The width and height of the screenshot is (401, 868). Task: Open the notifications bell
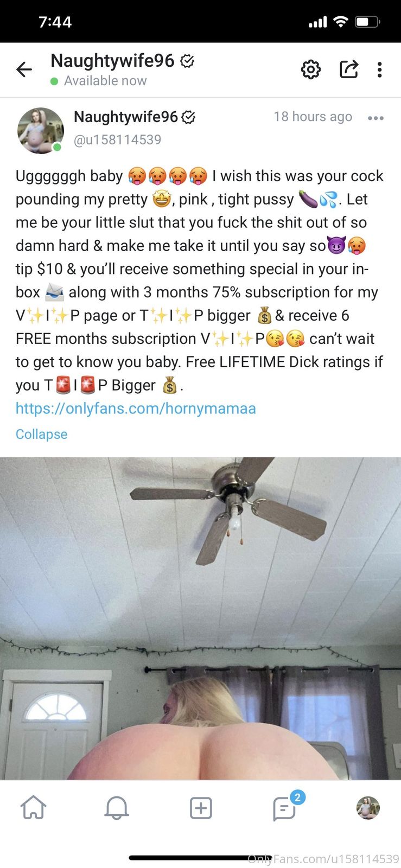[x=117, y=808]
